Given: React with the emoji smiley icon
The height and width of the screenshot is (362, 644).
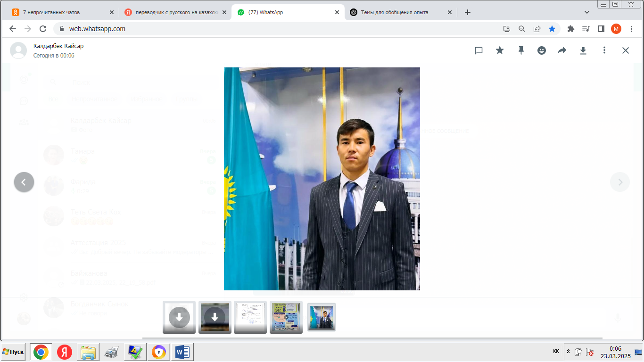Looking at the screenshot, I should click(542, 50).
